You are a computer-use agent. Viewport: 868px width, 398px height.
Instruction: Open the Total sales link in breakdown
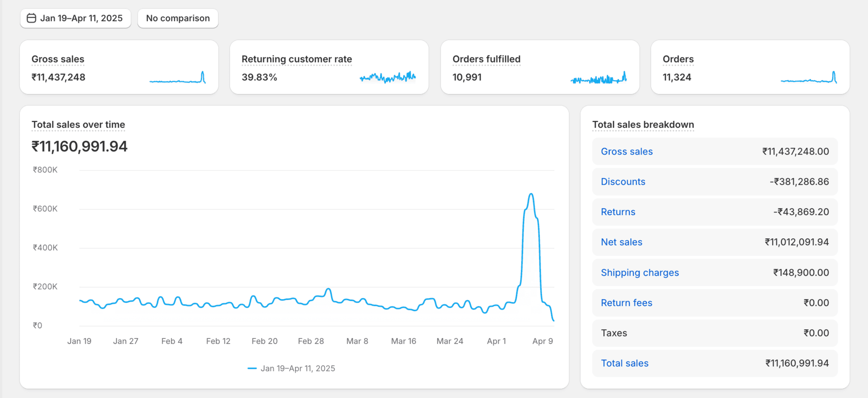[624, 363]
